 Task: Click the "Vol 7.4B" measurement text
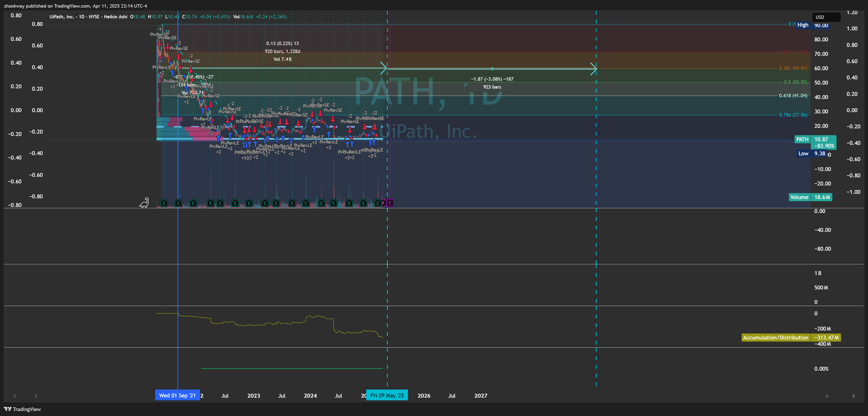[282, 59]
